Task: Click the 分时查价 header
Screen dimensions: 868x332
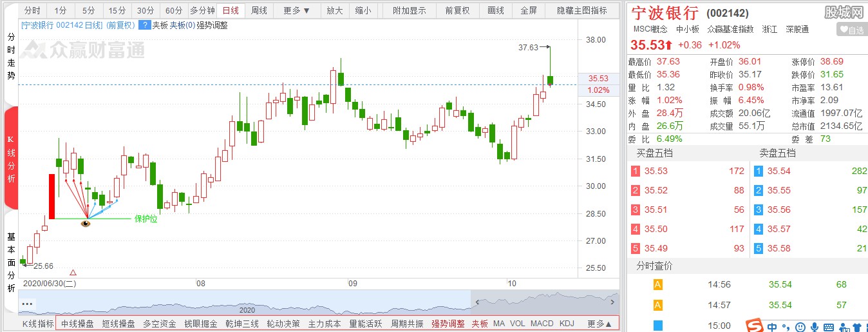Action: coord(654,266)
